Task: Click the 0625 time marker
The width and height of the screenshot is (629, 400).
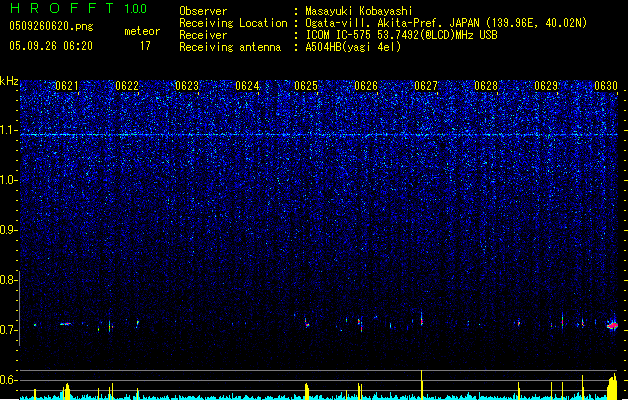Action: (x=306, y=86)
